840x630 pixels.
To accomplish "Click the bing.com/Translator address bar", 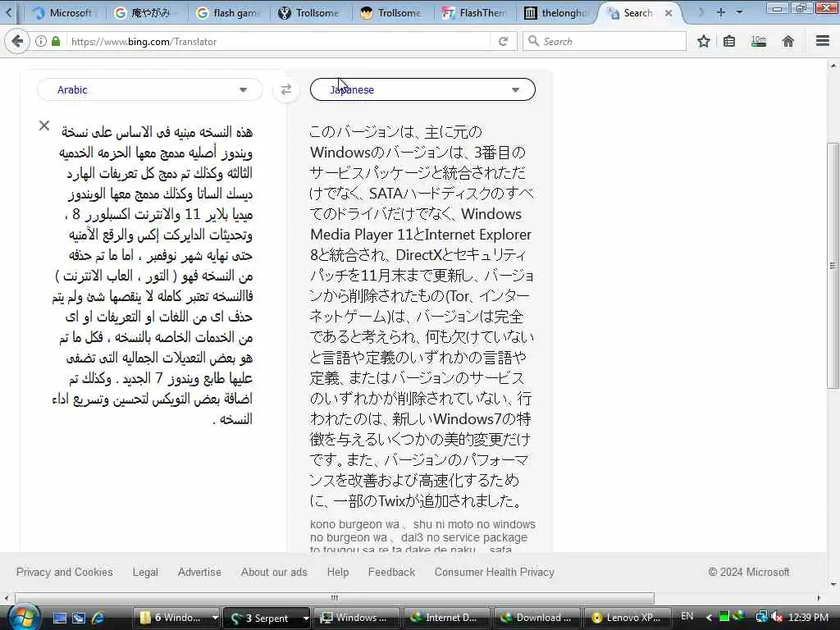I will (279, 41).
